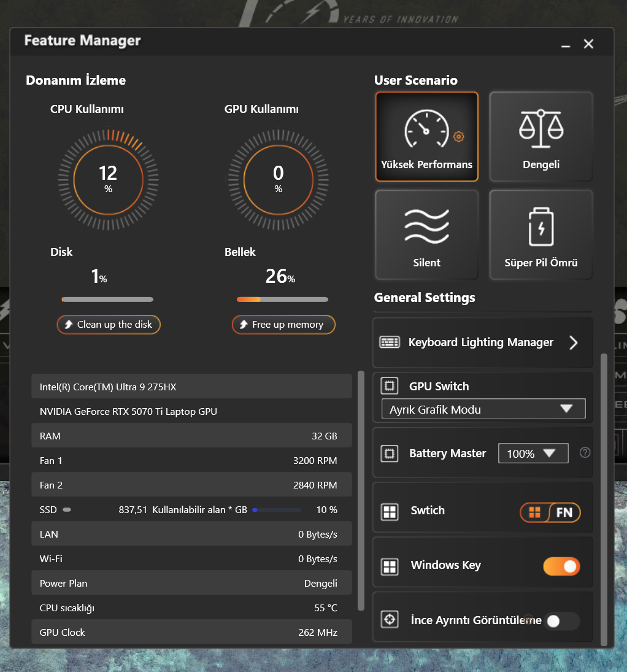Click the Donanım İzleme heading

tap(76, 80)
